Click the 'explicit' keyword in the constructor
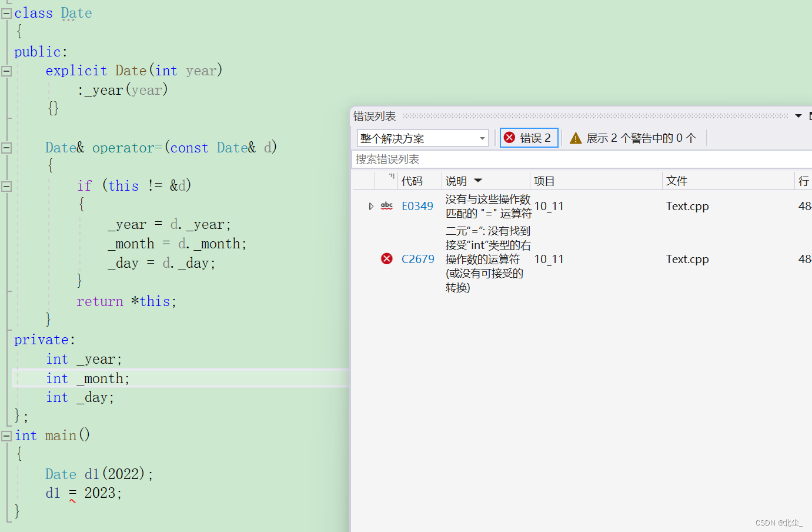This screenshot has height=532, width=812. click(76, 71)
